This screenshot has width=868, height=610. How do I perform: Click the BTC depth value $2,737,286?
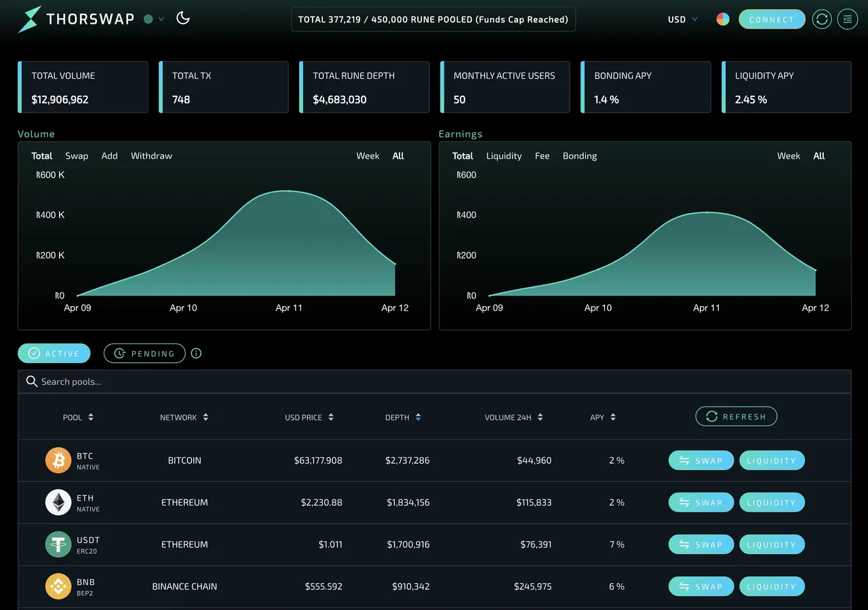408,461
